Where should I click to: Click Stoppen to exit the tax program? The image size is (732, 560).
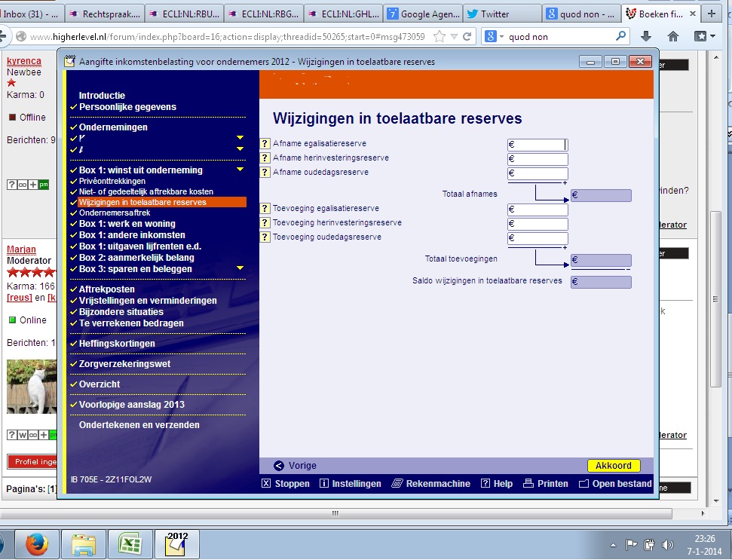(x=266, y=484)
